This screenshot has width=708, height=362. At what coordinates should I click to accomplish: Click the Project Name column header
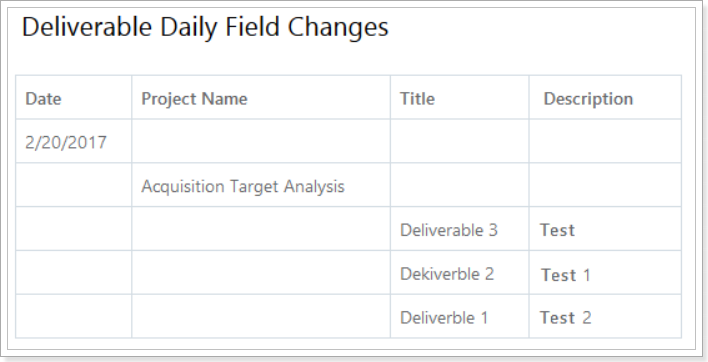click(x=261, y=97)
